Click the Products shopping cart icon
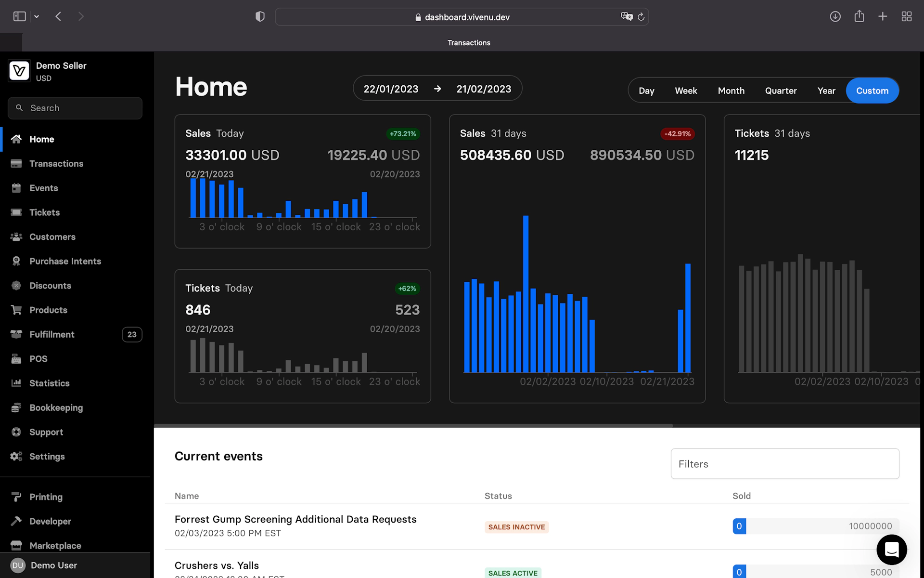Viewport: 924px width, 578px height. pos(16,310)
